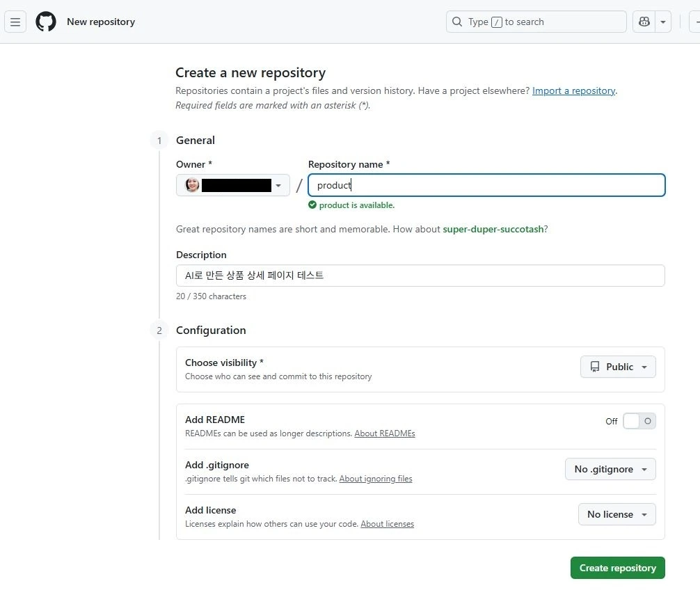The image size is (700, 597).
Task: Open the About ignoring files link
Action: pyautogui.click(x=376, y=479)
